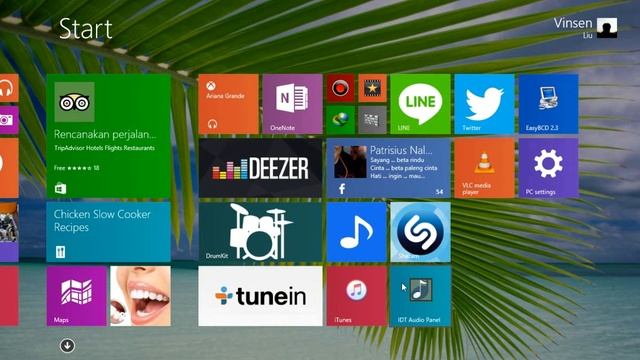Image resolution: width=640 pixels, height=360 pixels.
Task: Open the TripAdvisor owl tile
Action: (x=108, y=136)
